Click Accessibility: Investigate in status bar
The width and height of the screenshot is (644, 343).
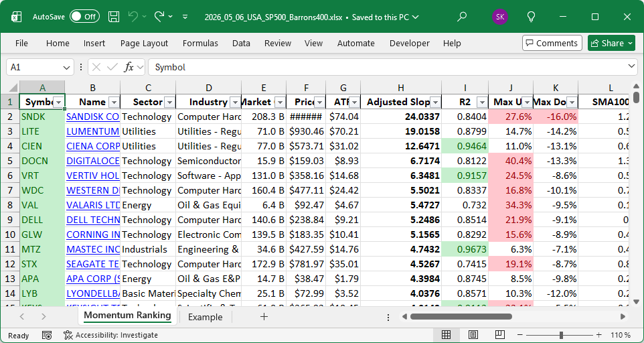[111, 335]
